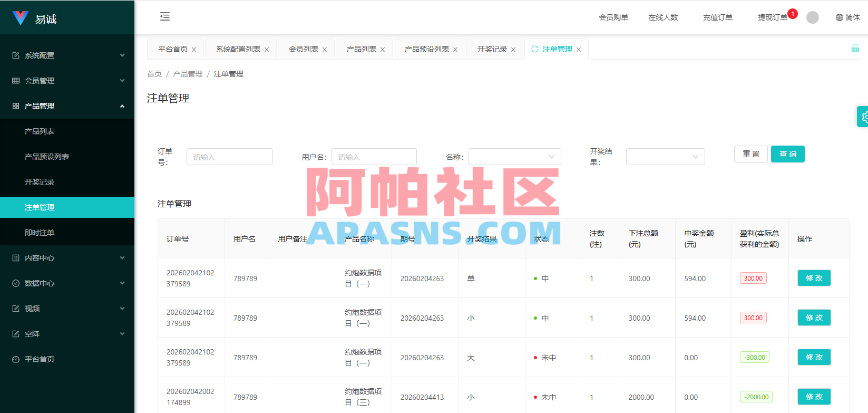This screenshot has width=868, height=413.
Task: Click the 空降 edit icon in sidebar
Action: [x=16, y=334]
